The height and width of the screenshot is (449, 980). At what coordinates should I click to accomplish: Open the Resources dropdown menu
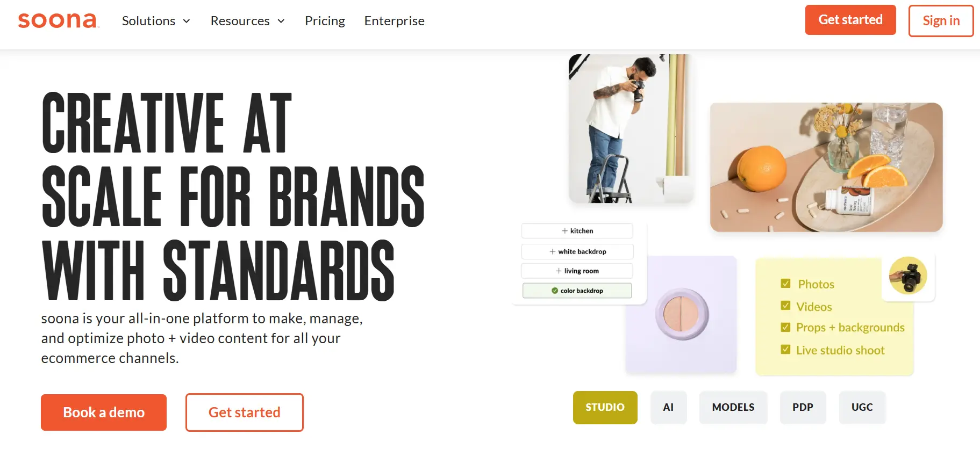click(x=247, y=21)
